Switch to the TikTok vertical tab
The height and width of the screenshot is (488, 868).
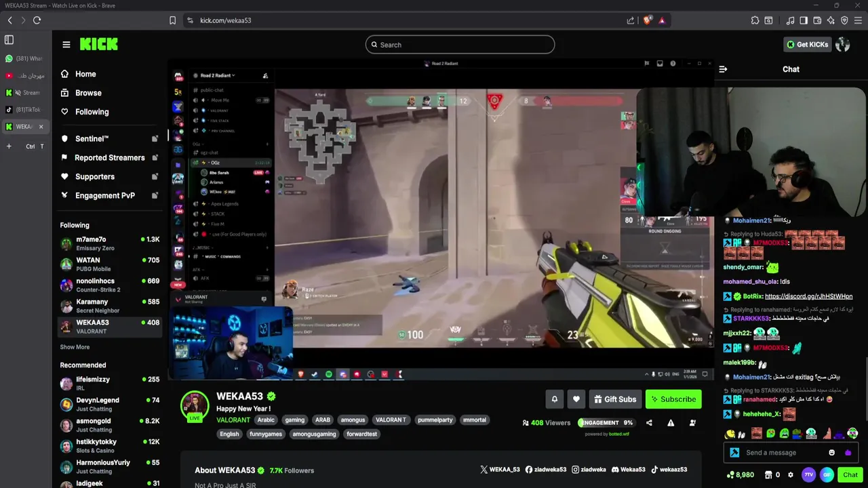[24, 110]
